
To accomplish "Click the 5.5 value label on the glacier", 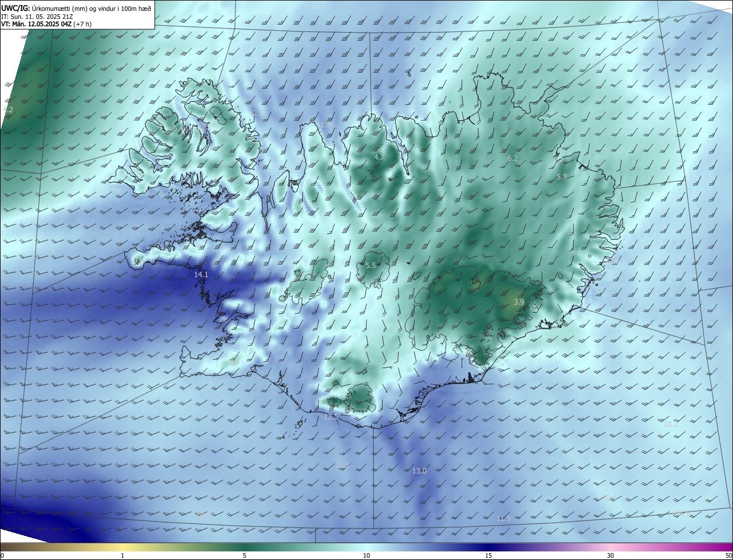I will pyautogui.click(x=371, y=266).
